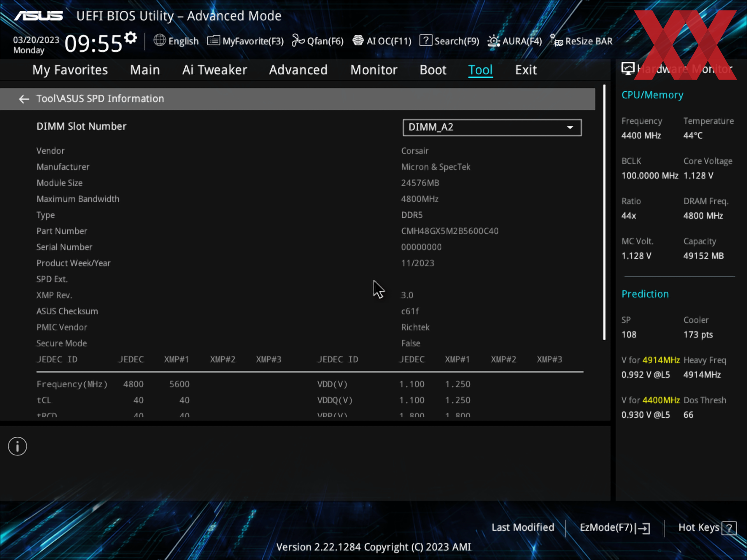Click the EzMode exit arrow icon
The width and height of the screenshot is (747, 560).
pyautogui.click(x=643, y=528)
